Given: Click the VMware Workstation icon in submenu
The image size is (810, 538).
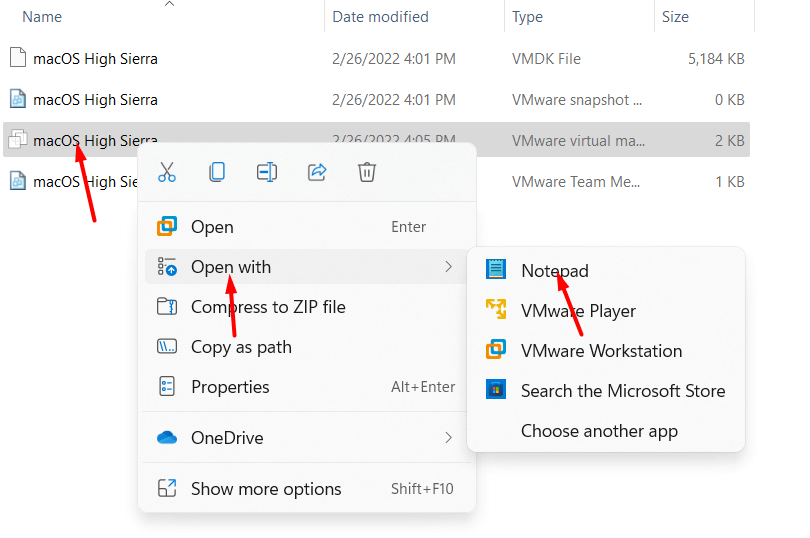Looking at the screenshot, I should tap(495, 350).
